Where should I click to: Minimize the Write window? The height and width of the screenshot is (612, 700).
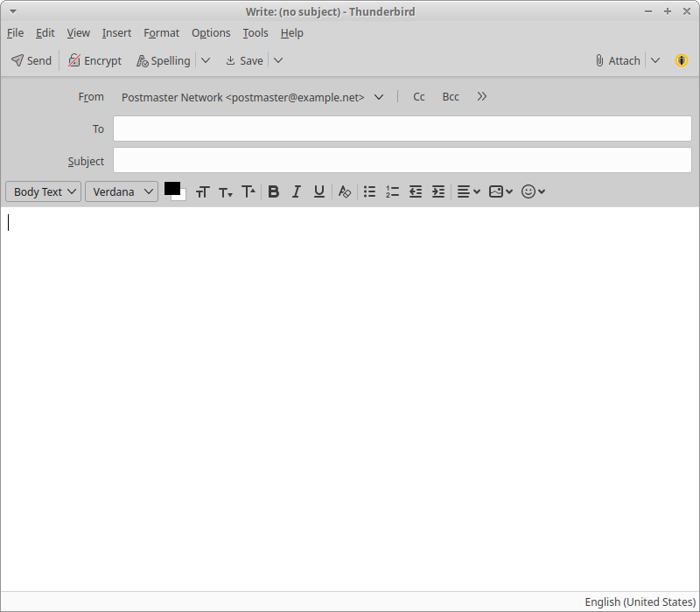point(648,11)
